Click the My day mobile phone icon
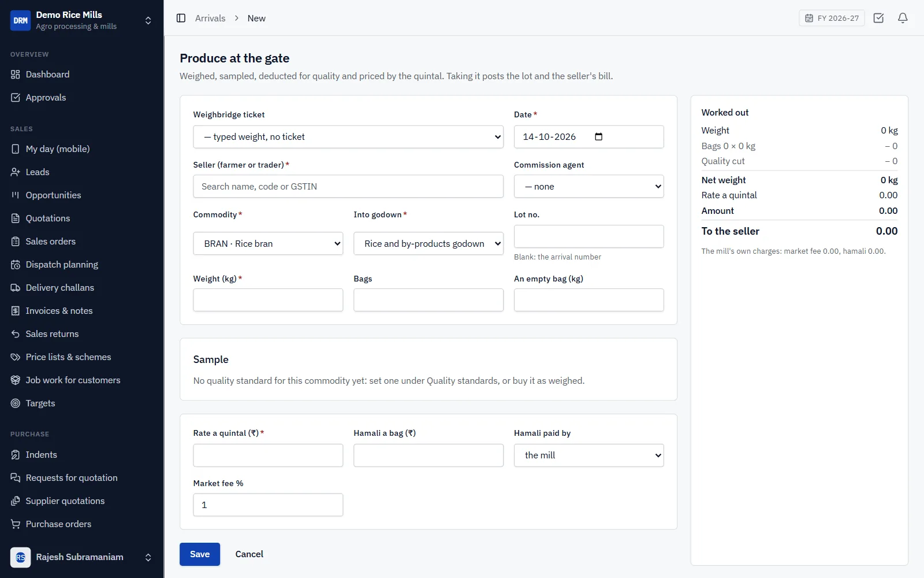The image size is (924, 578). tap(16, 149)
